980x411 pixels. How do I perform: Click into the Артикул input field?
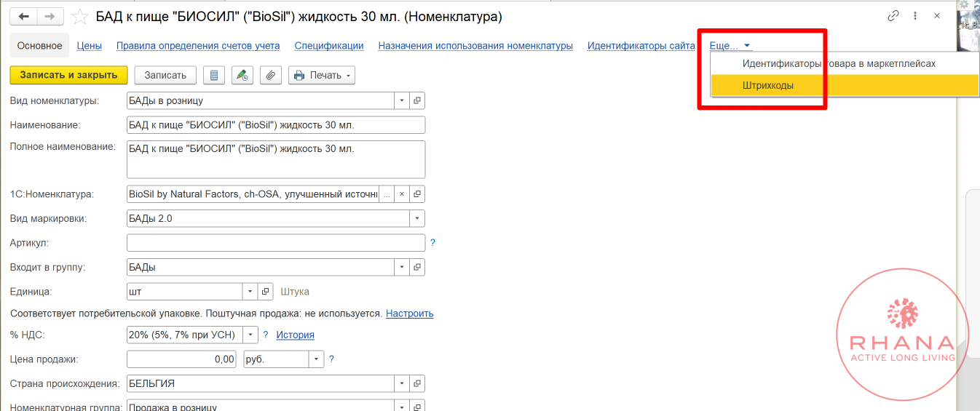click(275, 243)
